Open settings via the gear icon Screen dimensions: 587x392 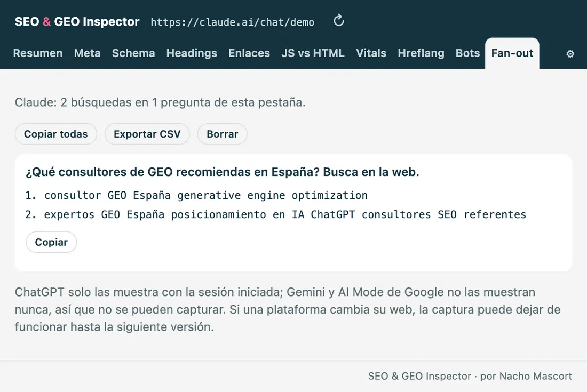click(570, 54)
